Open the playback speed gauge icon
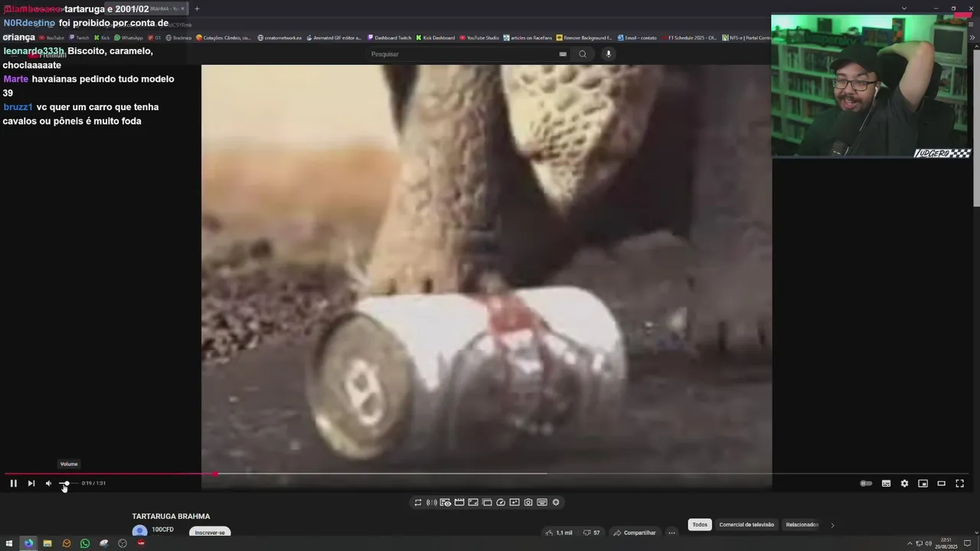 (x=501, y=502)
